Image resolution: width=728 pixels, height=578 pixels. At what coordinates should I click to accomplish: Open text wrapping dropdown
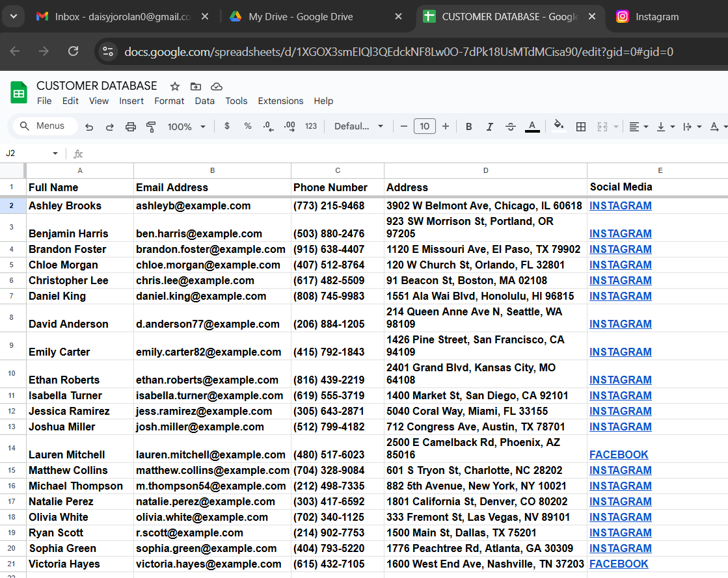tap(692, 127)
